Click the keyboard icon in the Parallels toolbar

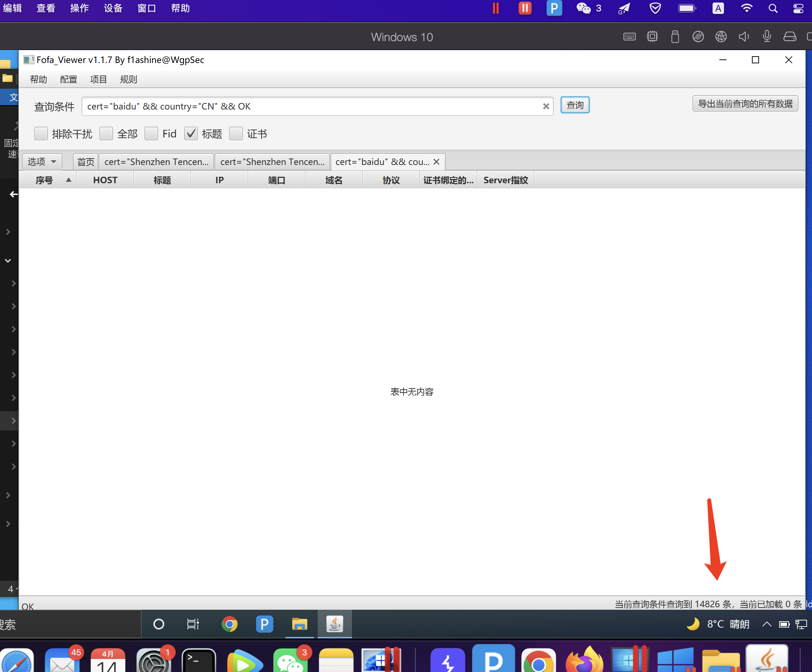coord(630,37)
